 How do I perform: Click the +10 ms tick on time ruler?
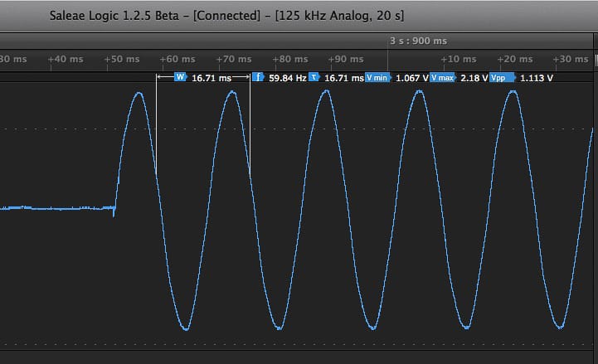[458, 59]
